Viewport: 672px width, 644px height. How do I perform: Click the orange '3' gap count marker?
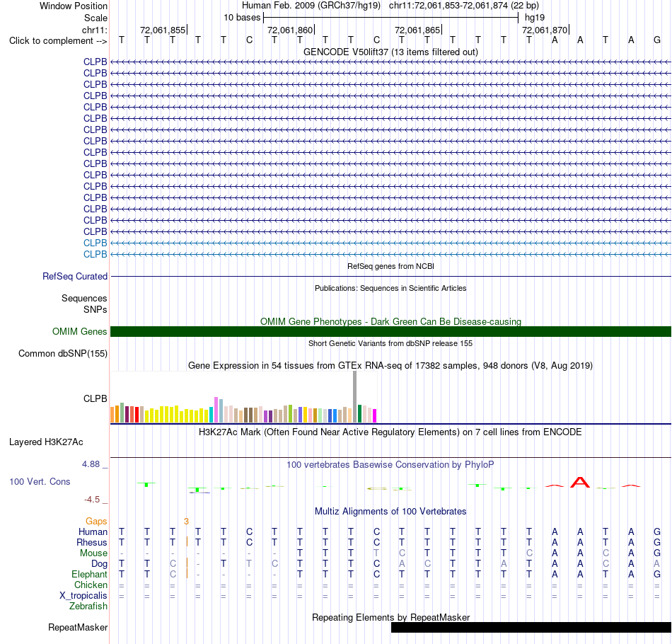[186, 522]
